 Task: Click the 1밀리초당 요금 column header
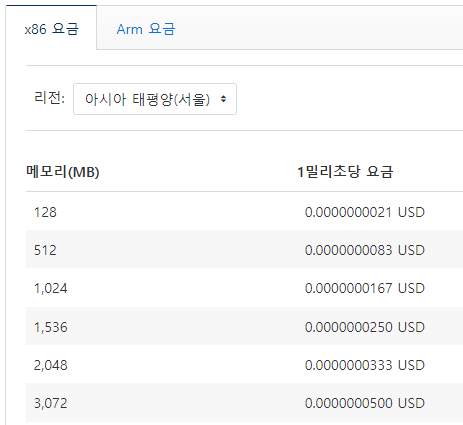point(345,172)
